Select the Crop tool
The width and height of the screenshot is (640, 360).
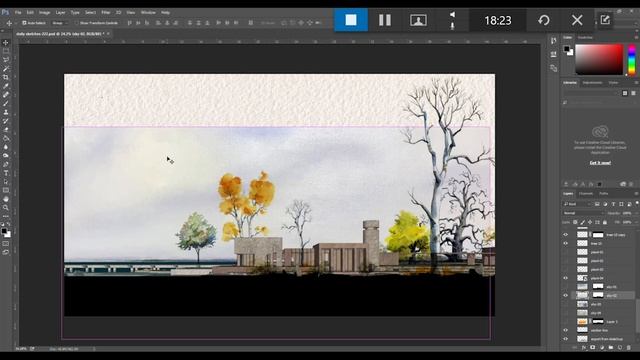(x=6, y=77)
